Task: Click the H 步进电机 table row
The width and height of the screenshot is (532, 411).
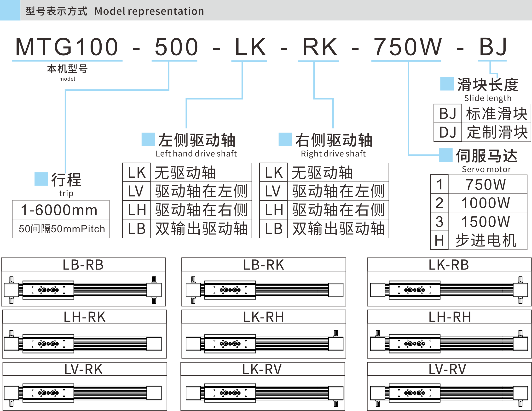Action: [479, 240]
